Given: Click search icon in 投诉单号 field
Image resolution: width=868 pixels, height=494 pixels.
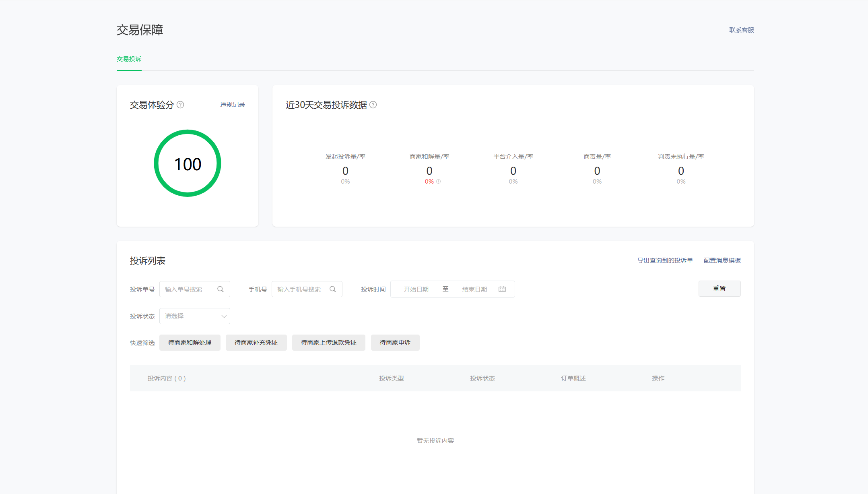Looking at the screenshot, I should 221,289.
